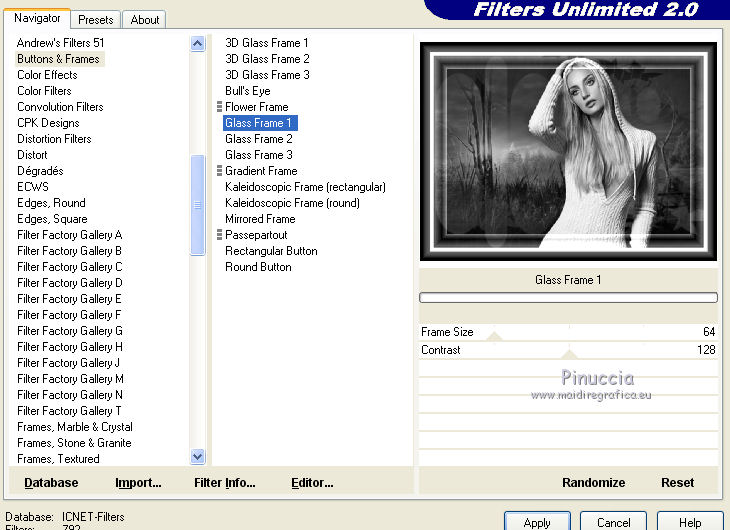Screen dimensions: 730x530
Task: Select Filter Factory Gallery B
Action: pos(70,251)
